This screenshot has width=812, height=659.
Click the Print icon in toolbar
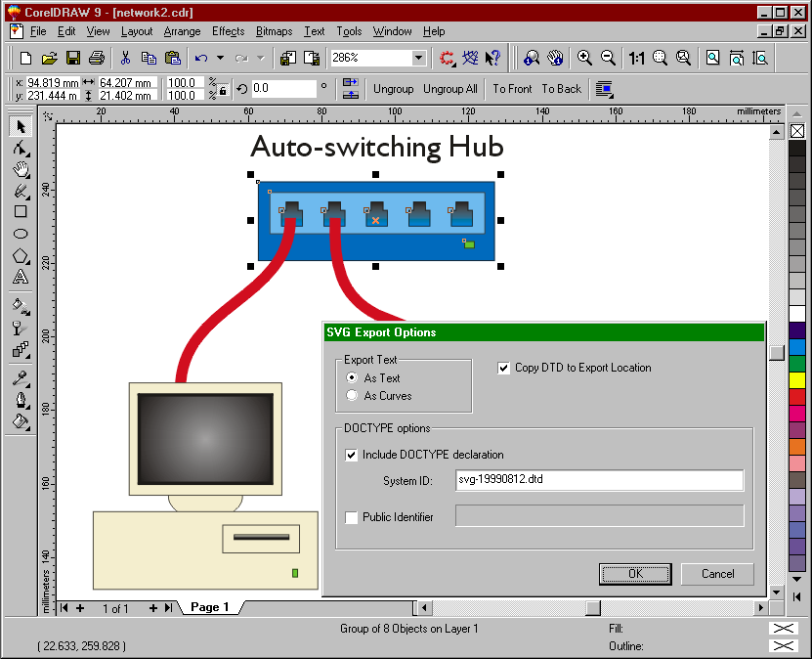[x=97, y=59]
